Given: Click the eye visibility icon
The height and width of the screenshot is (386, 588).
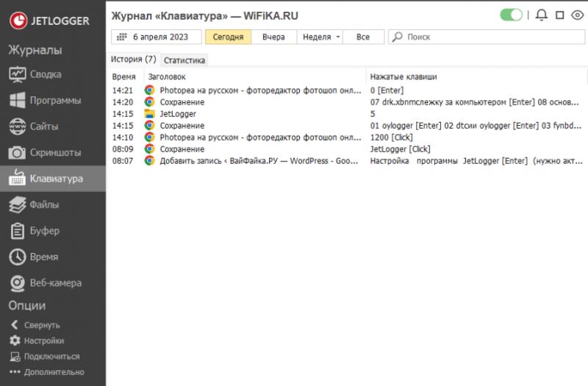Looking at the screenshot, I should coord(576,15).
